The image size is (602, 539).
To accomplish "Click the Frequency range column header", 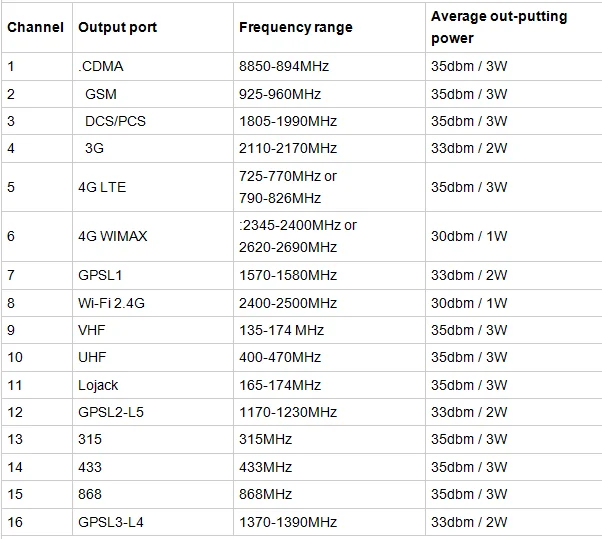I will [296, 28].
